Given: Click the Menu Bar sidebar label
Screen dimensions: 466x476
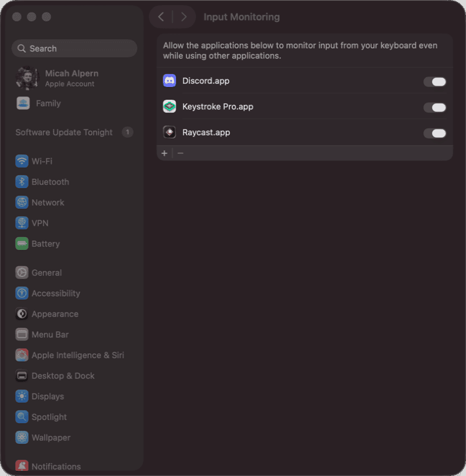Looking at the screenshot, I should point(50,334).
